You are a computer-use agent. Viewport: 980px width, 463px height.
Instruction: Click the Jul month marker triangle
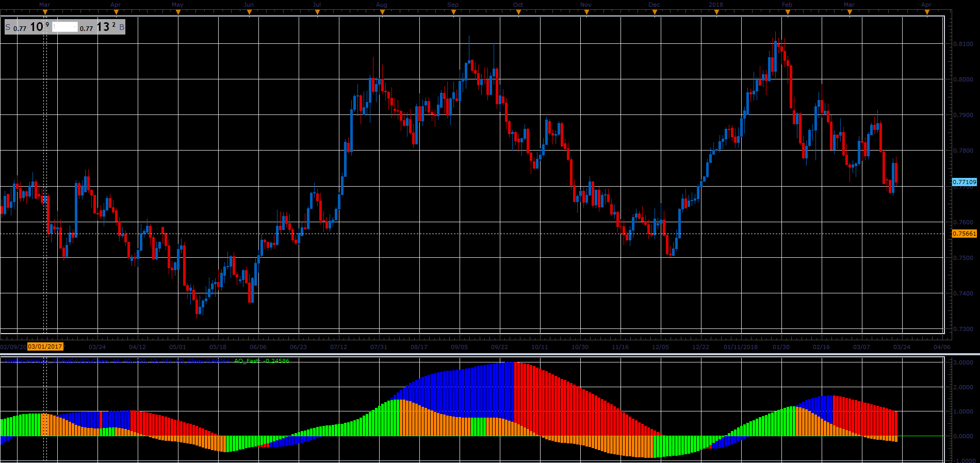point(317,13)
